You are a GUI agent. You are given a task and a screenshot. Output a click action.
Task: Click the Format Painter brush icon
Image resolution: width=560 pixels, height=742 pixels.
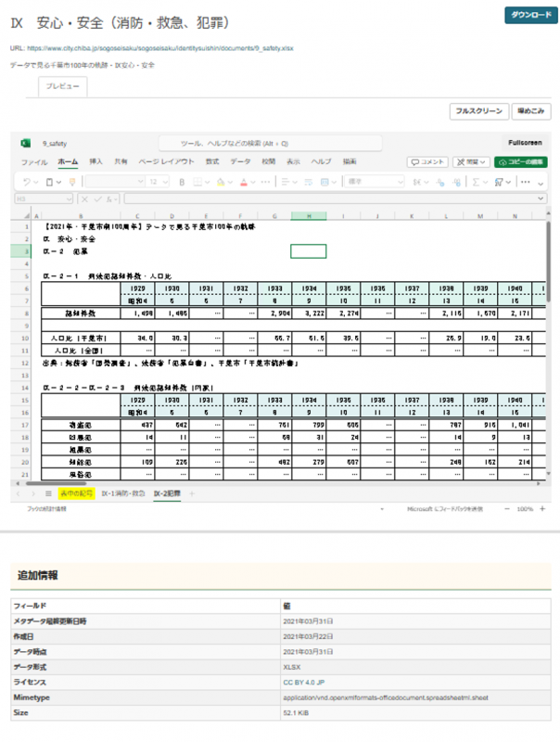pos(72,182)
